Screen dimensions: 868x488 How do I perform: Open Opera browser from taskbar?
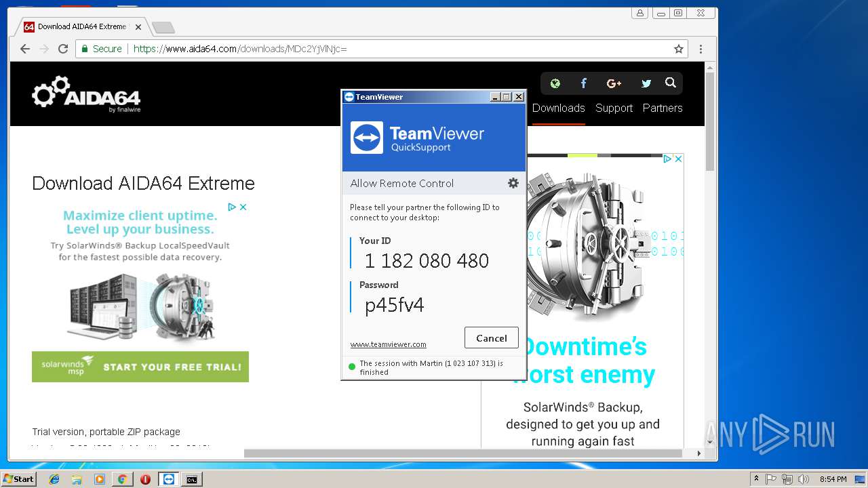tap(145, 479)
